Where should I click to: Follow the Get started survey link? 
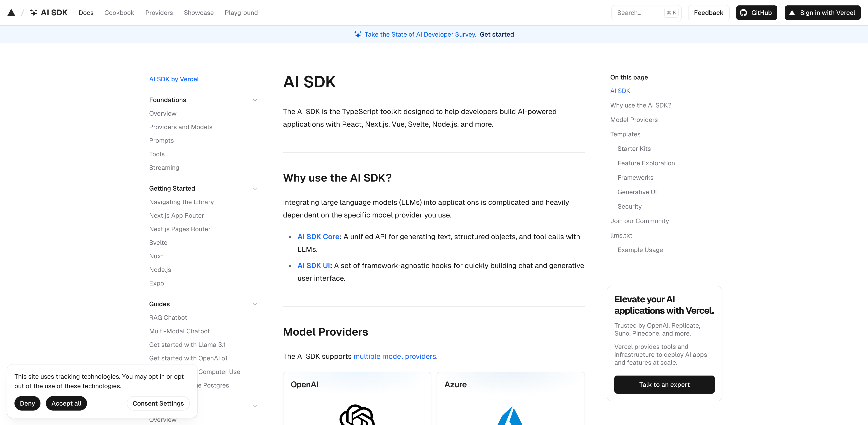click(x=497, y=34)
